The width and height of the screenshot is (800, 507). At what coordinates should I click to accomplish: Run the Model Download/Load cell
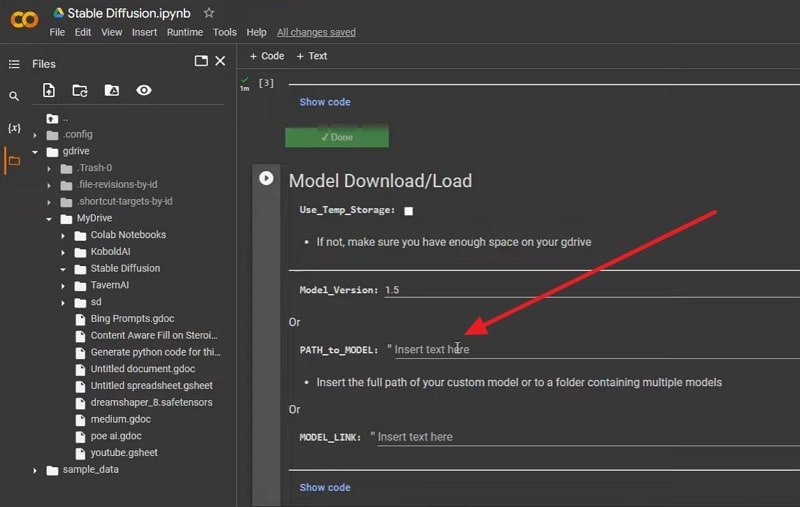pyautogui.click(x=266, y=178)
